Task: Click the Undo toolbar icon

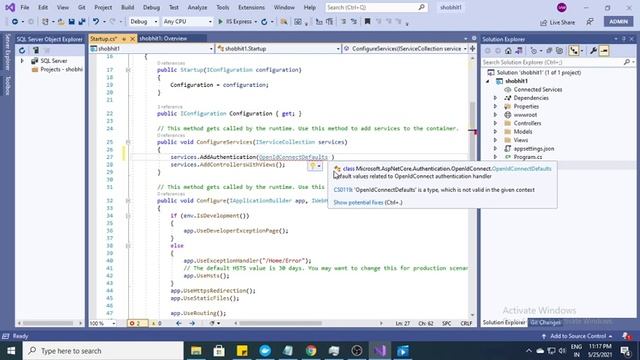Action: click(96, 22)
